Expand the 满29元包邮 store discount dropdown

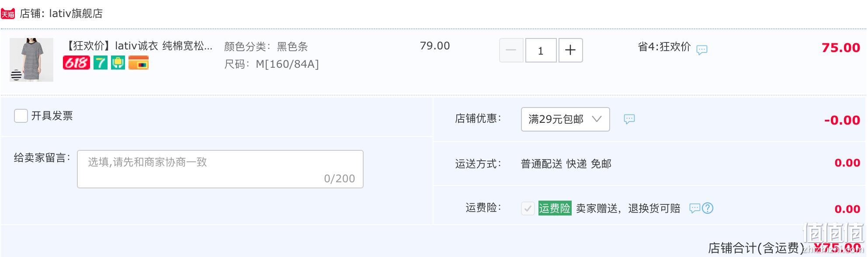pos(565,119)
